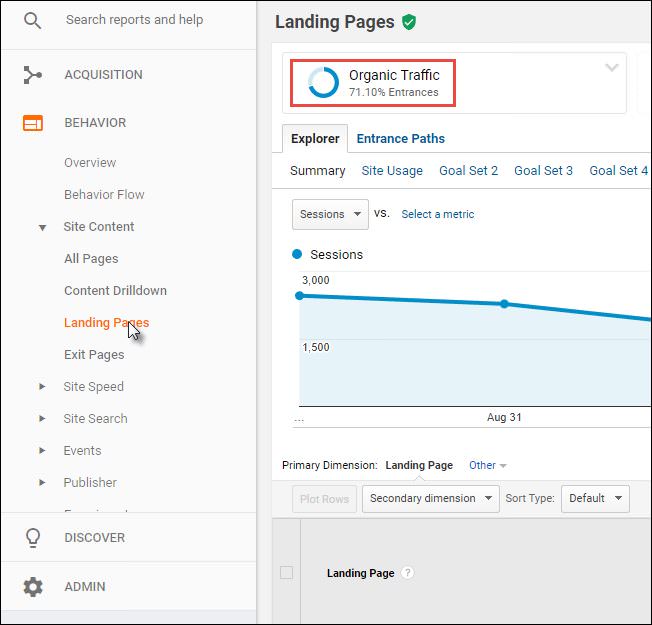Open the Secondary dimension dropdown
Viewport: 652px width, 625px height.
coord(430,498)
